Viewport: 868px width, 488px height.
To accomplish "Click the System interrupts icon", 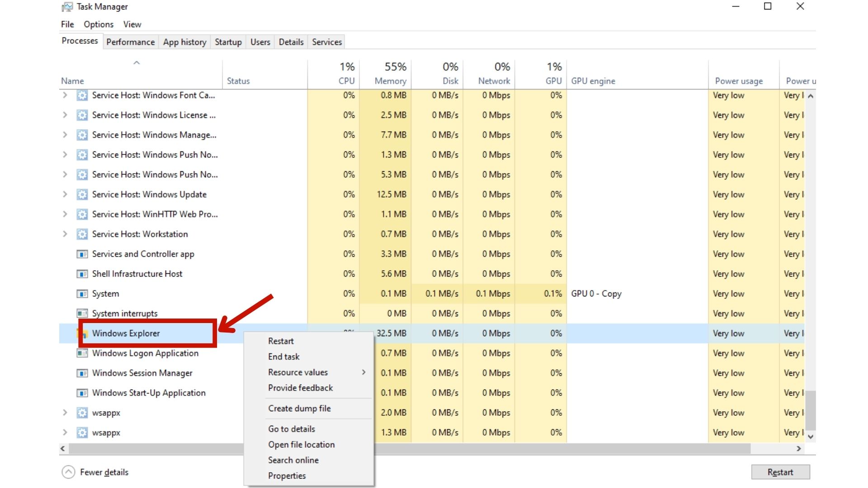I will (82, 313).
